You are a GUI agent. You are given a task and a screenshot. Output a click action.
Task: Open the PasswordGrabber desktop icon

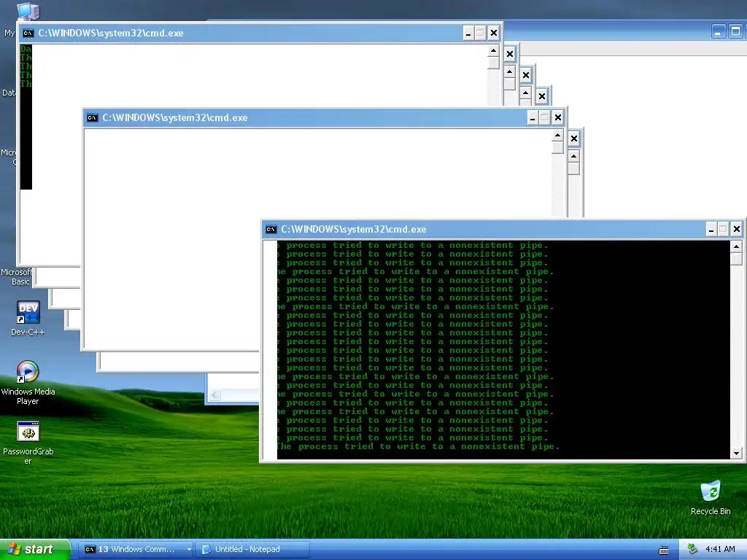[x=28, y=443]
